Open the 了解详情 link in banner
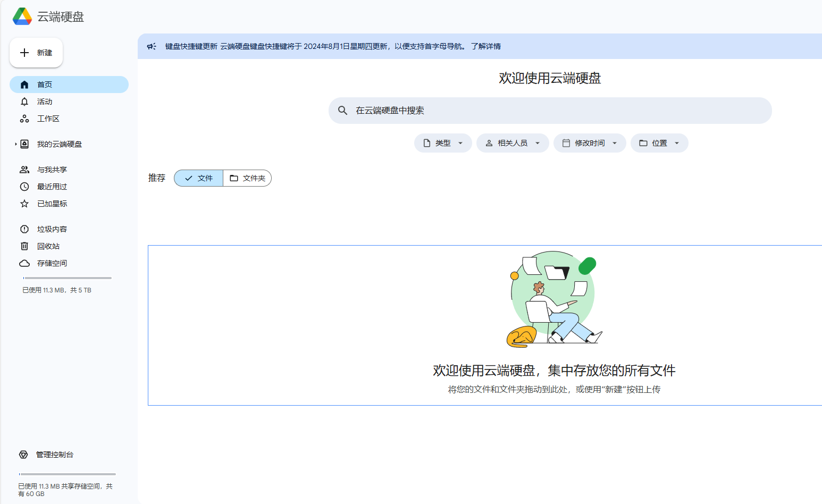The image size is (822, 504). 486,46
